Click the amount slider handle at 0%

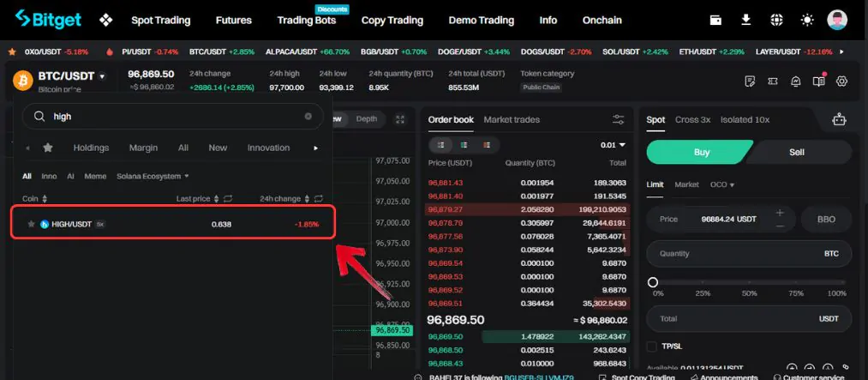point(653,282)
